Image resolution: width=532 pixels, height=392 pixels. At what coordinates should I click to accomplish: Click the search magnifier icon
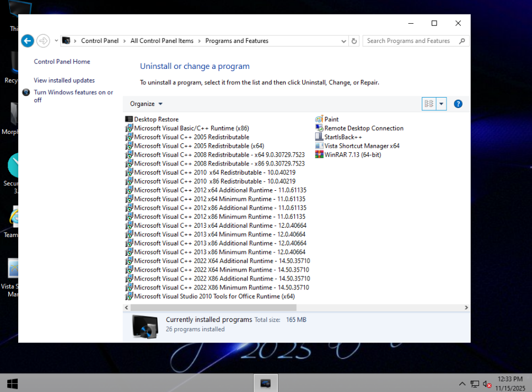click(462, 41)
